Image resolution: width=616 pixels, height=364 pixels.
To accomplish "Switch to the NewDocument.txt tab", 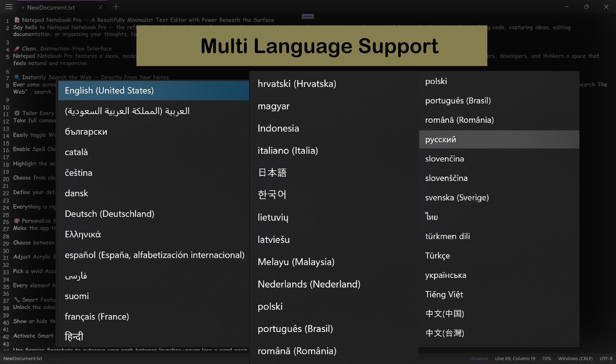I will [x=51, y=8].
